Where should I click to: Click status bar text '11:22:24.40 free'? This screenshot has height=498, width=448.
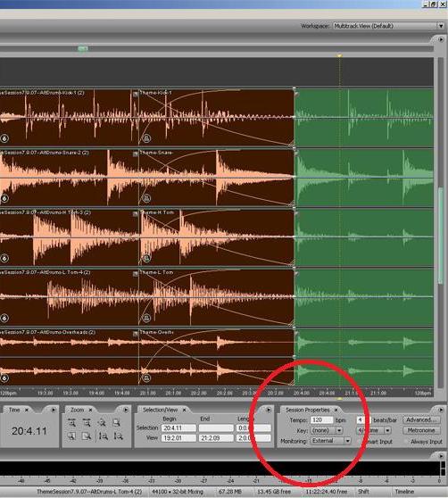pos(327,492)
